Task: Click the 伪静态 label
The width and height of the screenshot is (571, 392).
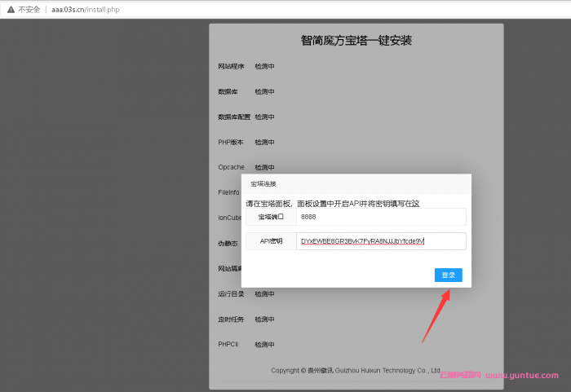Action: [x=228, y=243]
